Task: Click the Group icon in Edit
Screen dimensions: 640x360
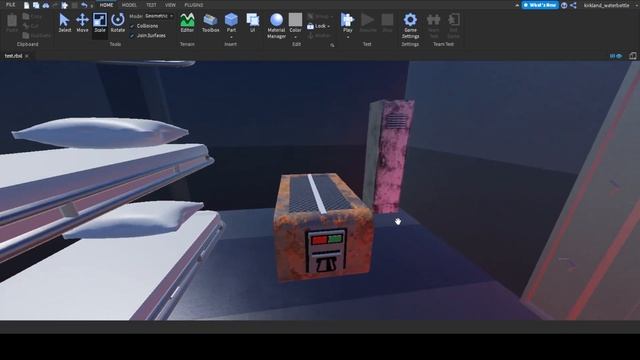Action: coord(311,16)
